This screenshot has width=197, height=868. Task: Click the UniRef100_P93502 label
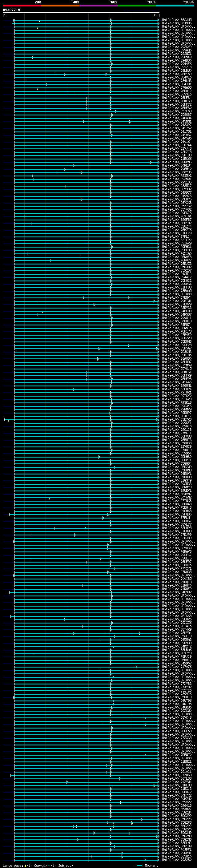tap(177, 176)
